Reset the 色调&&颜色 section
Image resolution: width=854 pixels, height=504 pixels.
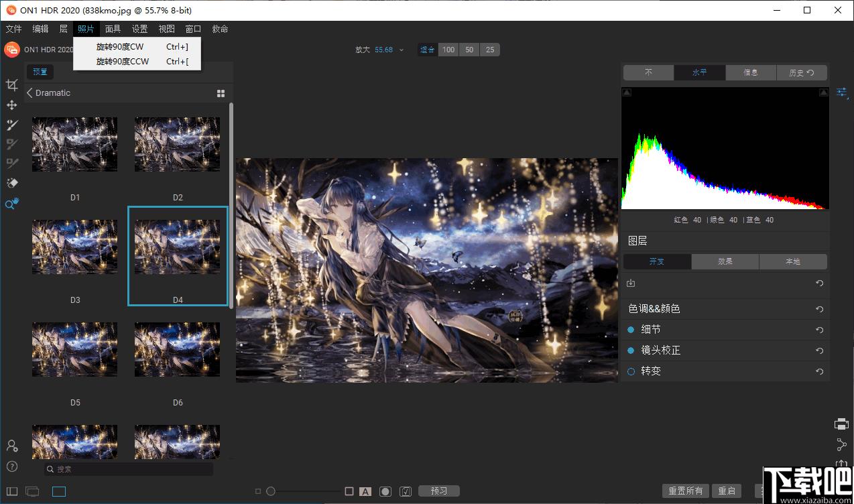click(819, 309)
